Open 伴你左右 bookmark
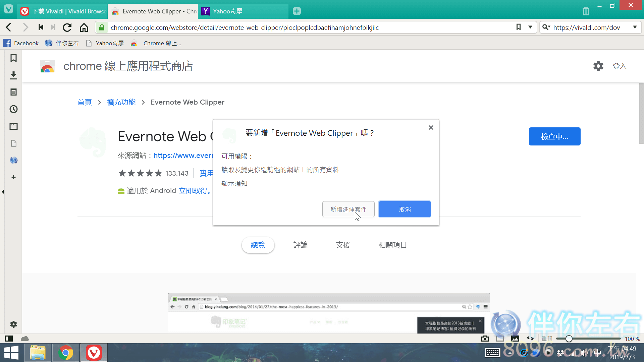644x362 pixels. click(62, 43)
